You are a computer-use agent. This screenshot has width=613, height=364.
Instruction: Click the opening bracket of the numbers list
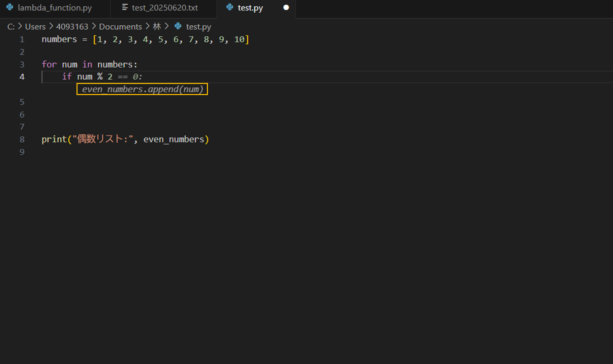point(95,39)
